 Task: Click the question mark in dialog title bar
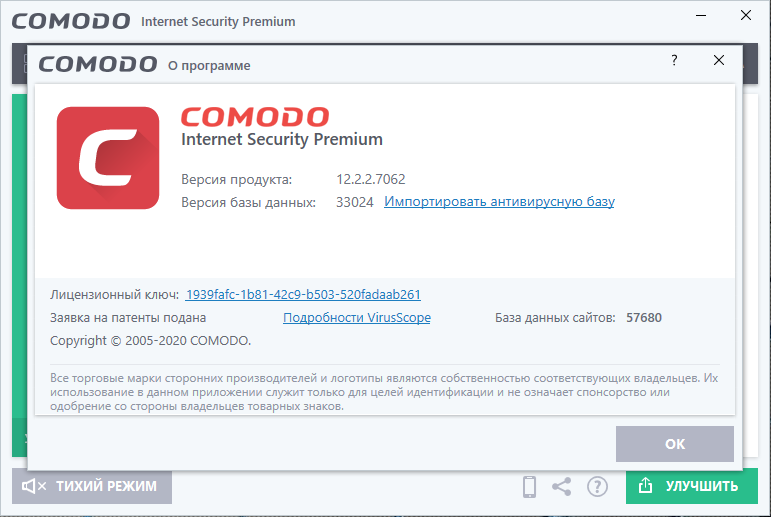tap(674, 61)
